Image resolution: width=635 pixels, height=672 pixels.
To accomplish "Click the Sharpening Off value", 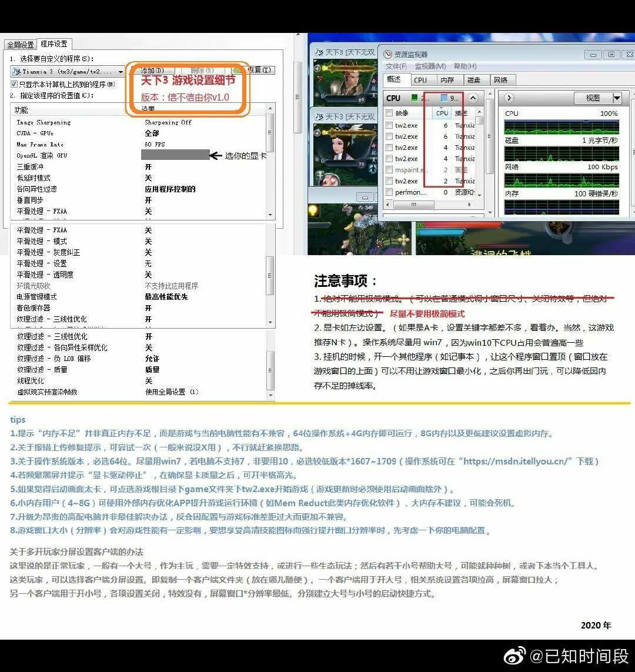I will pos(168,122).
